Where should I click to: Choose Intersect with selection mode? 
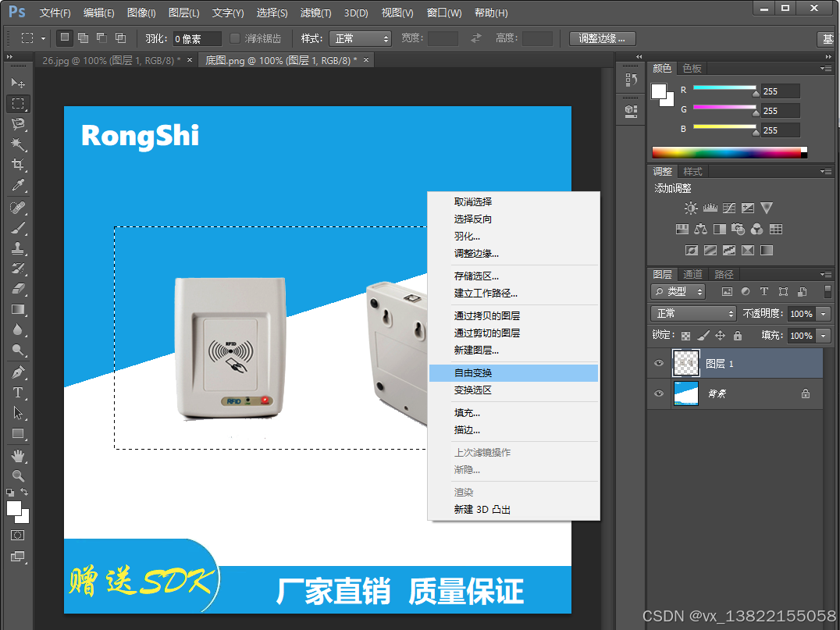[120, 37]
